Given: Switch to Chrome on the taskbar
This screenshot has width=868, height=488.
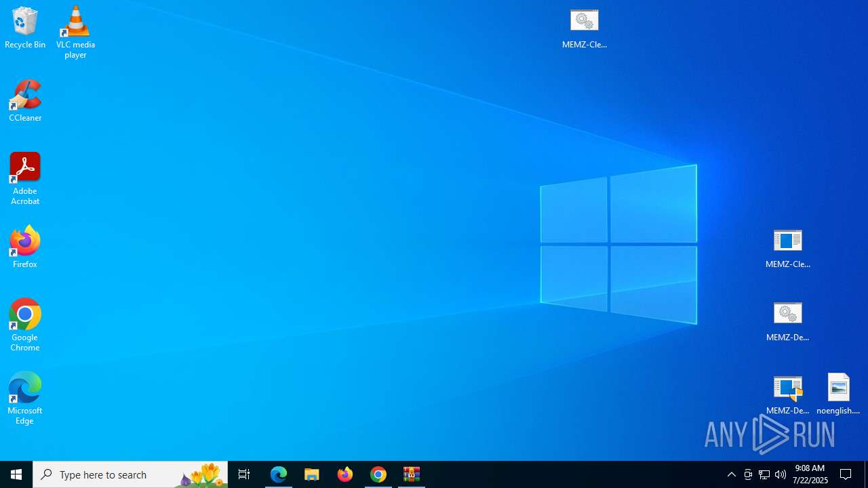Looking at the screenshot, I should click(378, 474).
